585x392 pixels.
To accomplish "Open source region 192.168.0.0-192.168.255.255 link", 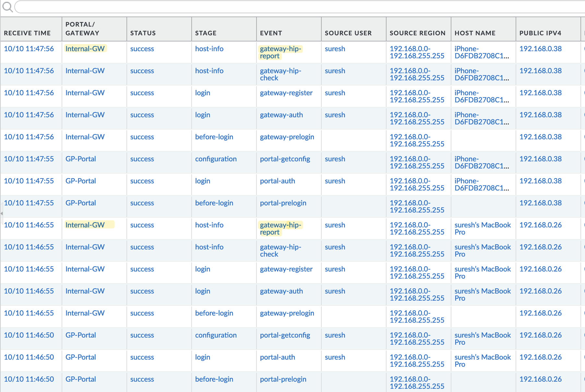I will coord(417,52).
